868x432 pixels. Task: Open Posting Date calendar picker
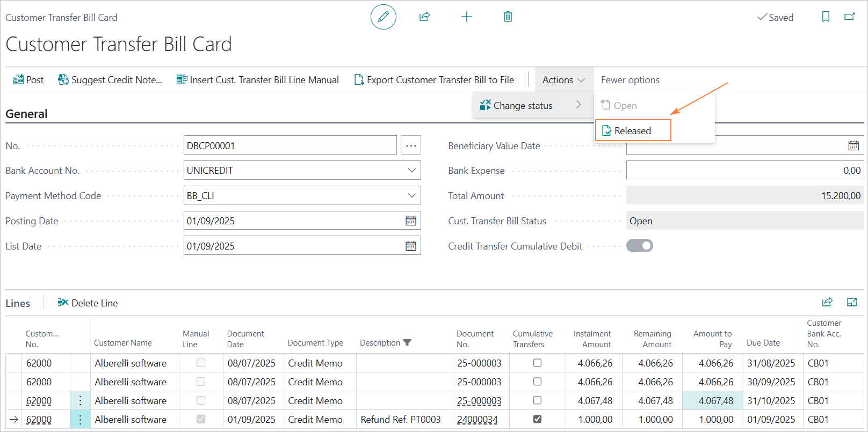pyautogui.click(x=410, y=221)
